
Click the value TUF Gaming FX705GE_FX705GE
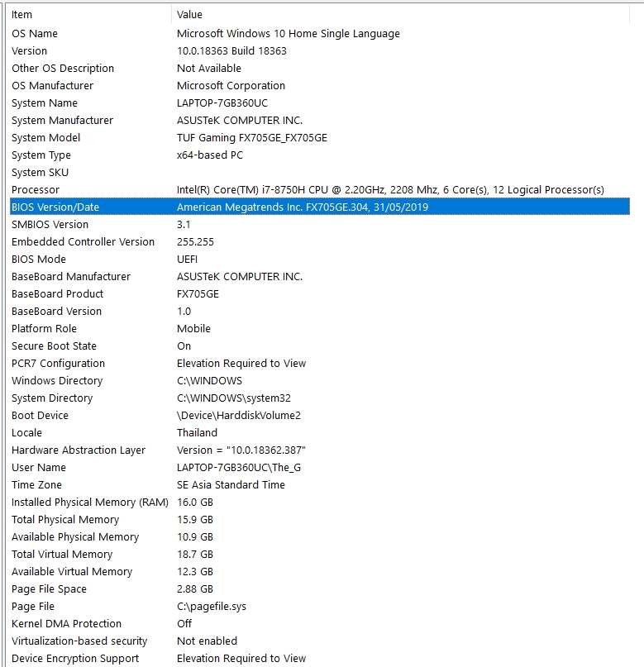pos(252,138)
